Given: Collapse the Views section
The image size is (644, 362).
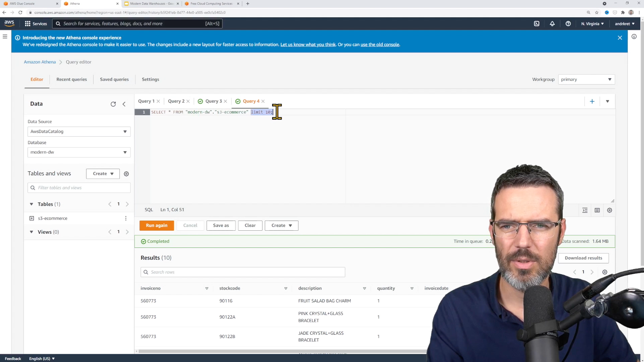Looking at the screenshot, I should (31, 232).
